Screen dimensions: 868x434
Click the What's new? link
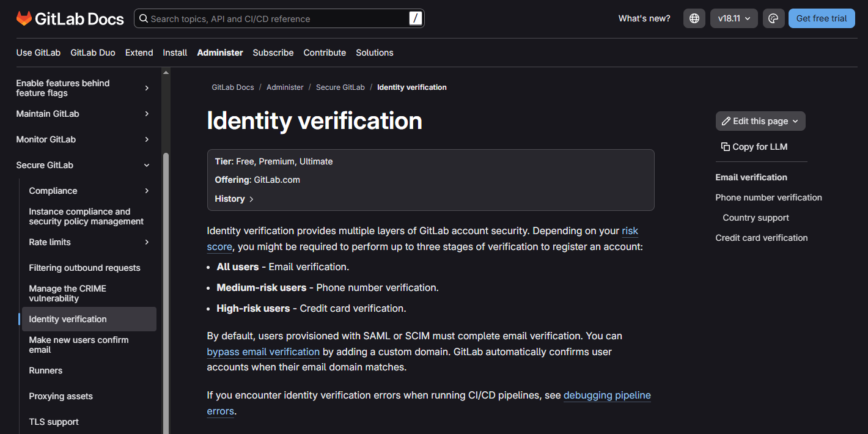(x=644, y=18)
